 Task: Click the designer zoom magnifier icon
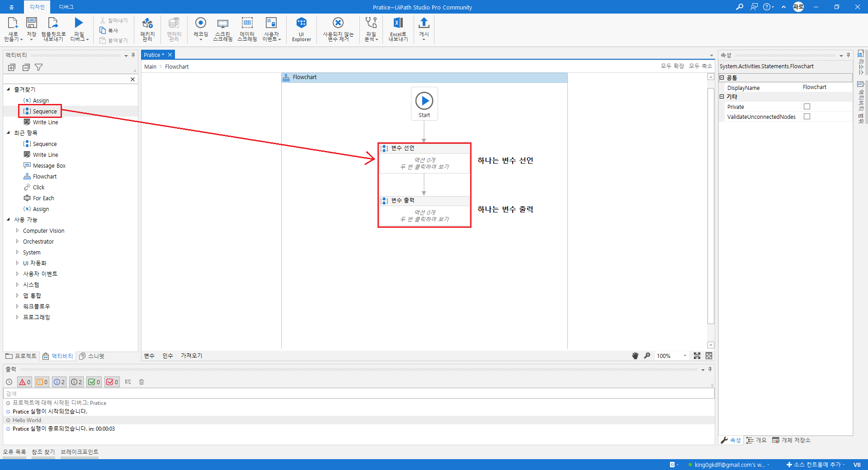[647, 356]
